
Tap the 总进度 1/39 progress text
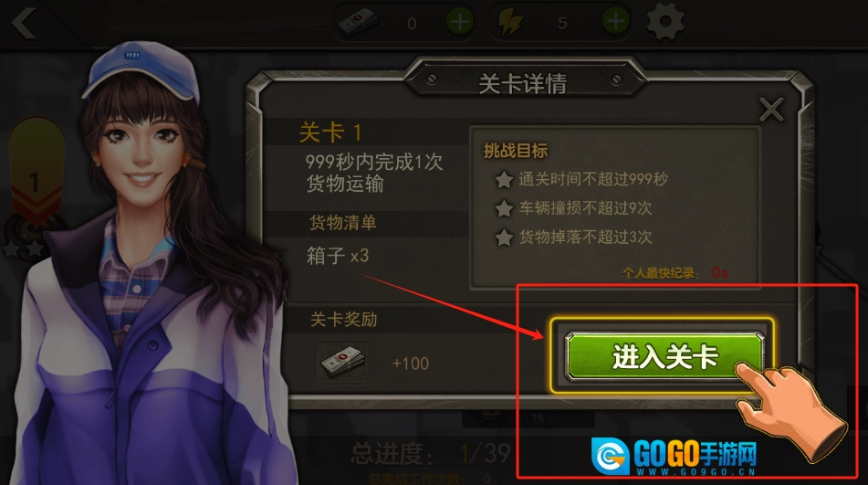coord(430,454)
